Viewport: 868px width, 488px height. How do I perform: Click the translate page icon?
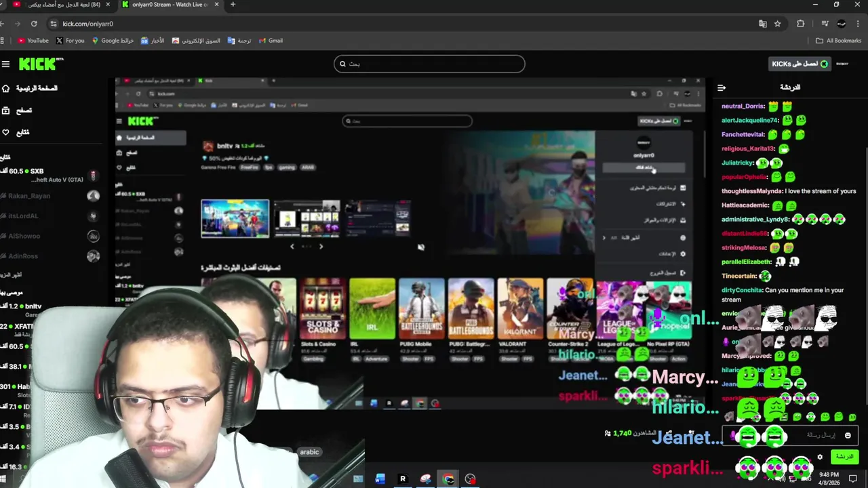coord(763,24)
